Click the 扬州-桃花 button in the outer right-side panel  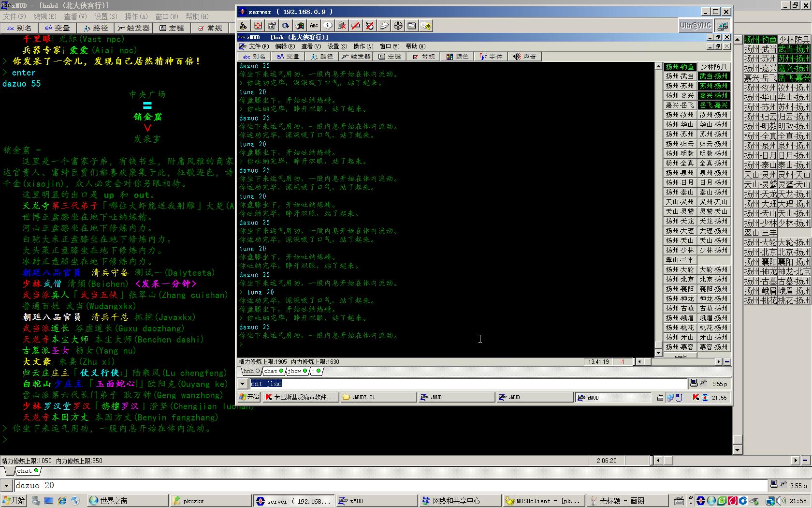[x=760, y=300]
